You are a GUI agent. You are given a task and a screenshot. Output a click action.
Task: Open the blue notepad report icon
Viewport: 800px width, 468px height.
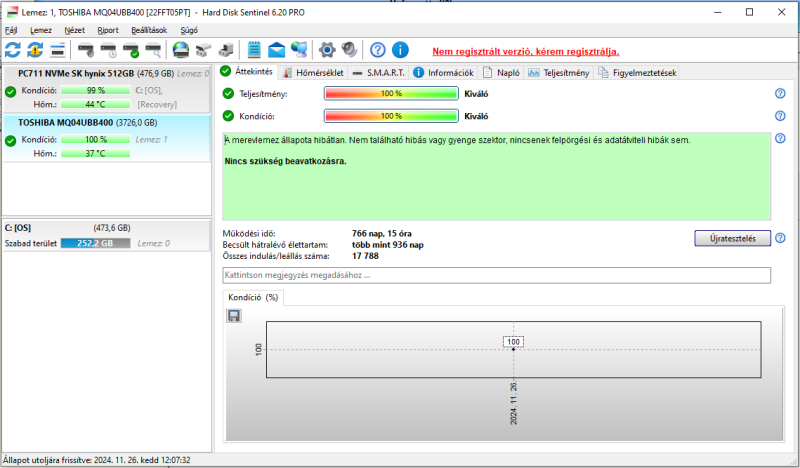[x=254, y=50]
